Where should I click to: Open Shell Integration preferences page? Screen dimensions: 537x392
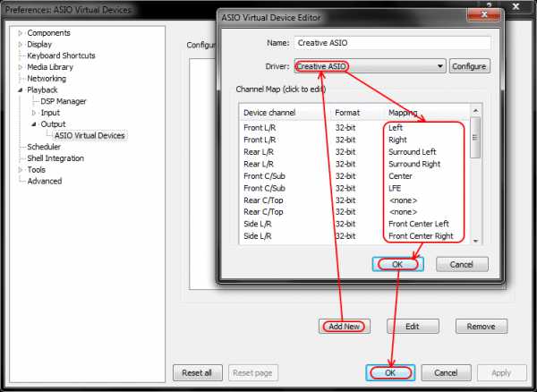[55, 158]
